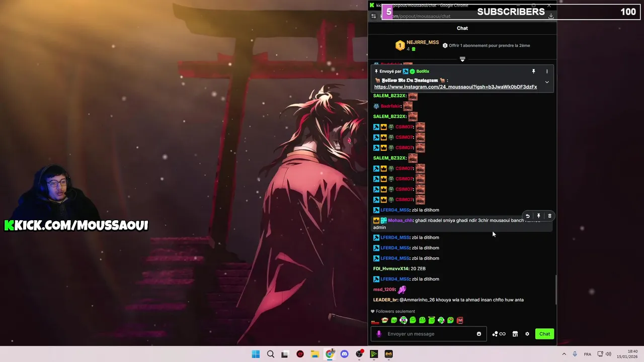Open chat settings gear icon
Screen dimensions: 644x362
[x=527, y=334]
